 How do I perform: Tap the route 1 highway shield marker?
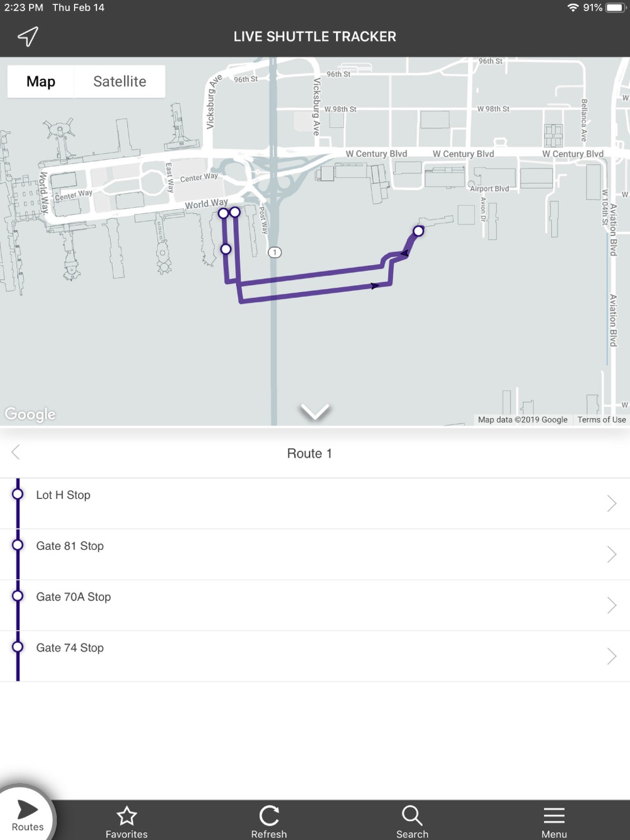tap(275, 253)
